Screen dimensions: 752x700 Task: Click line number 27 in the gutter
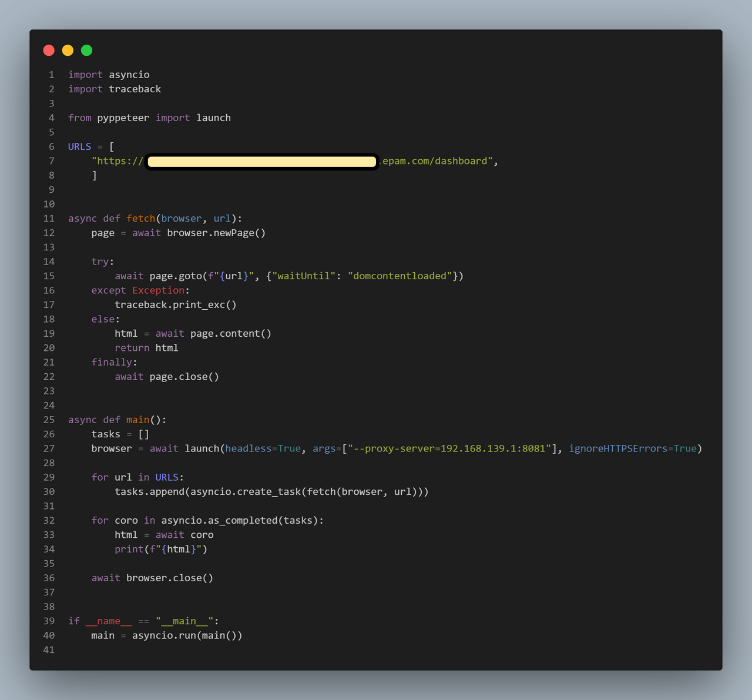pos(49,448)
